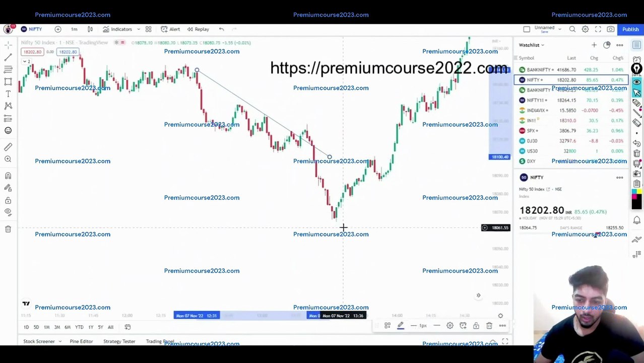The height and width of the screenshot is (363, 644).
Task: Select the ruler measure tool
Action: click(x=8, y=147)
